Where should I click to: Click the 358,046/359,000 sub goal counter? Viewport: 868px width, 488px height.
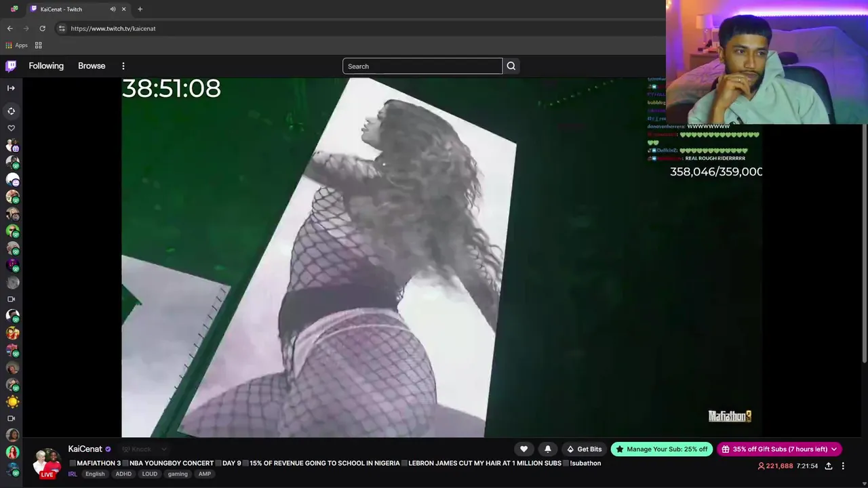click(x=716, y=171)
